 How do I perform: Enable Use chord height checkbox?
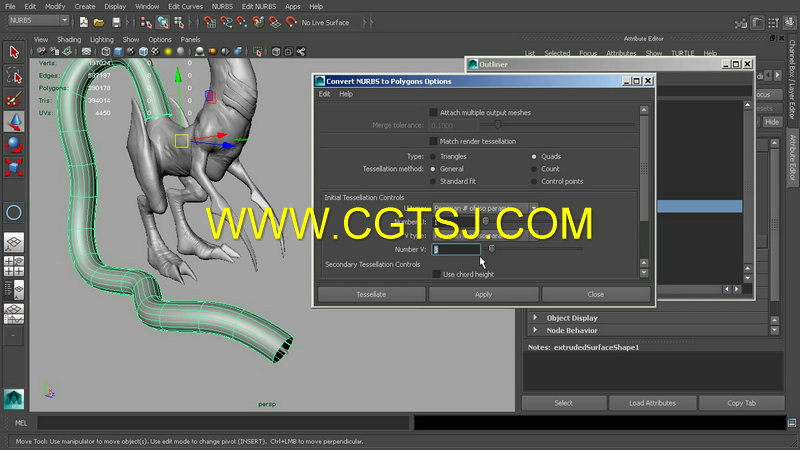(436, 274)
